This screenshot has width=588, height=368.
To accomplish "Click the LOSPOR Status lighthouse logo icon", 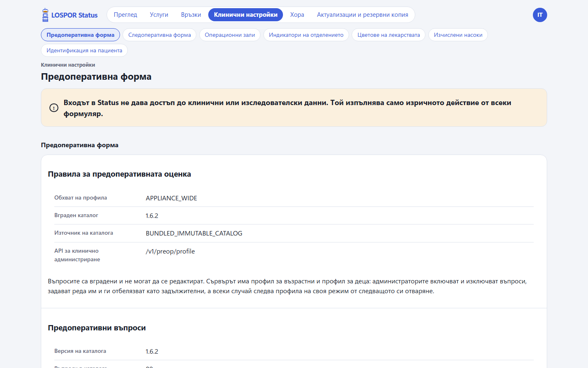I will click(x=45, y=15).
